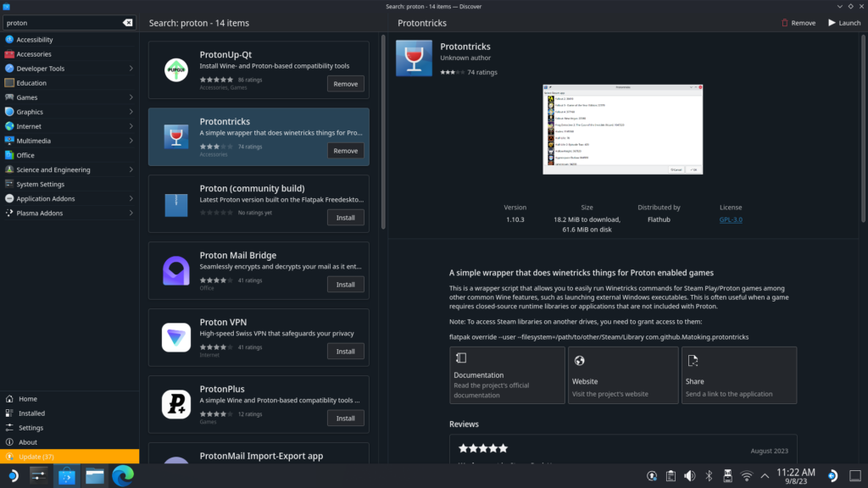
Task: Click the Accessibility category icon
Action: point(9,39)
